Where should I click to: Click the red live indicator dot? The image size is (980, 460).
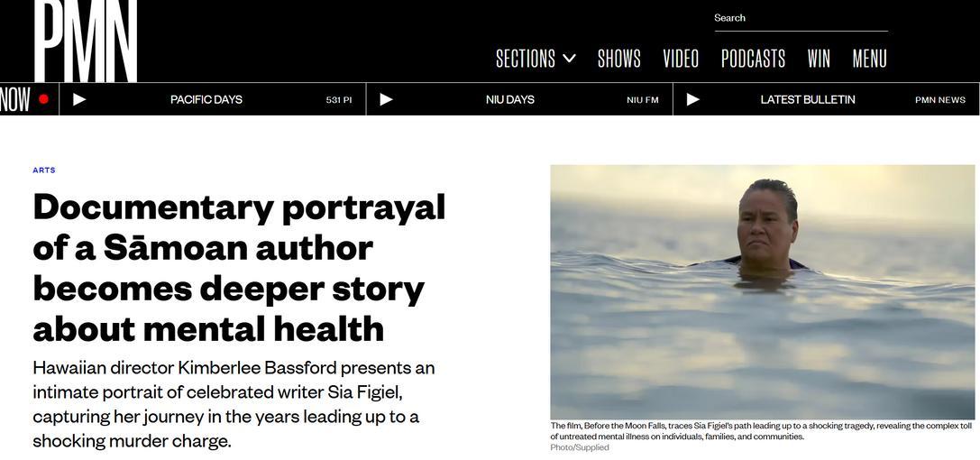click(44, 98)
